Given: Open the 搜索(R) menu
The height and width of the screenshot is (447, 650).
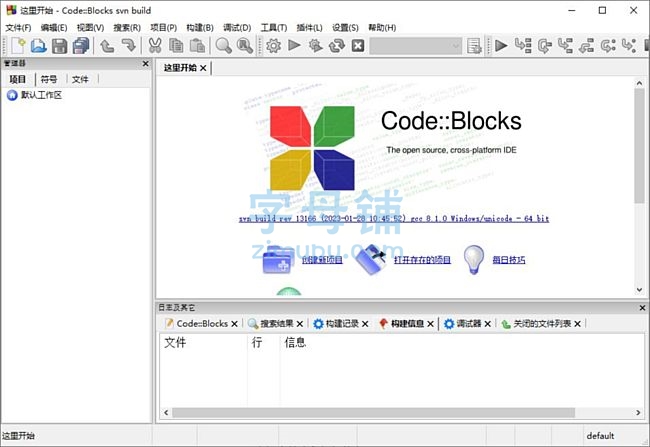Looking at the screenshot, I should click(x=127, y=28).
